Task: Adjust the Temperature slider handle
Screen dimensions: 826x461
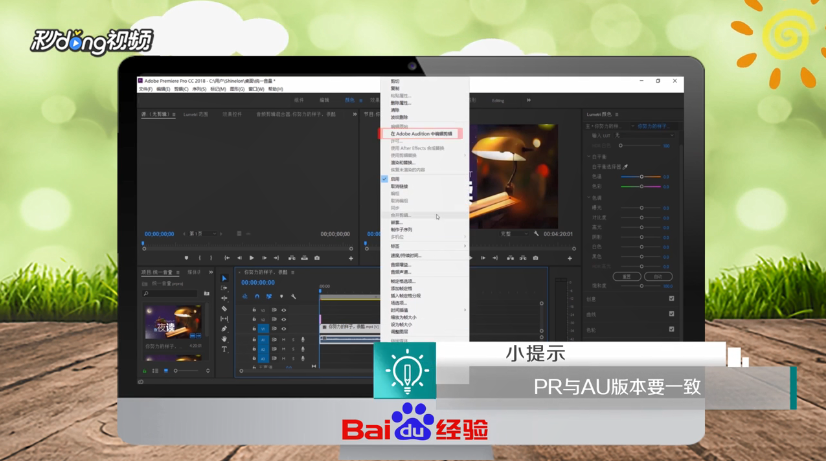Action: point(642,176)
